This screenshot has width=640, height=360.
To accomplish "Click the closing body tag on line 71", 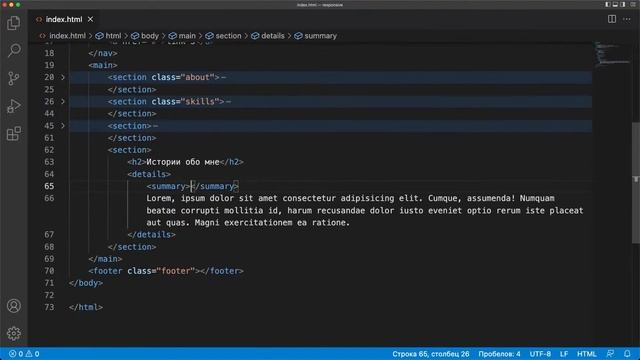I will (x=86, y=283).
